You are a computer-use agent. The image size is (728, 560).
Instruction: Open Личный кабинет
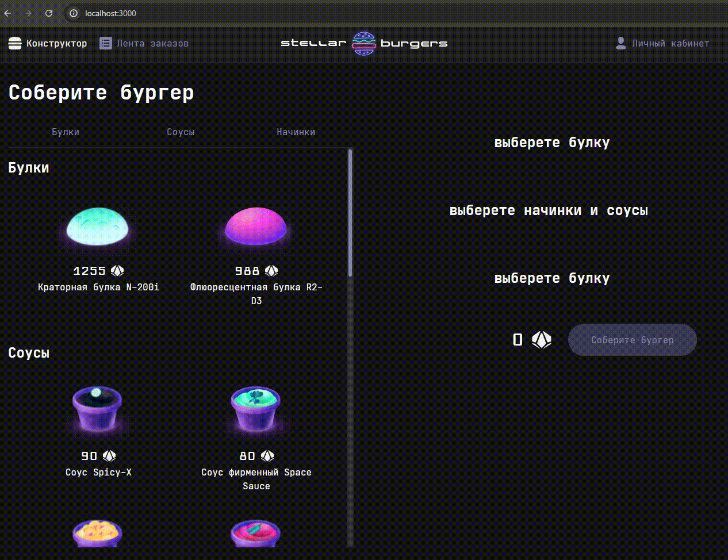click(662, 43)
